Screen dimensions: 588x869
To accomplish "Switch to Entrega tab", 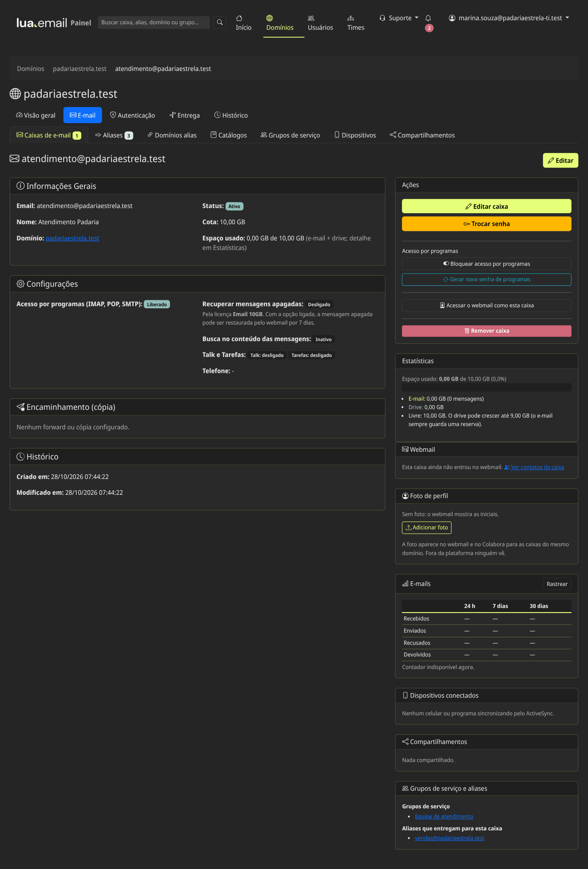I will tap(184, 115).
